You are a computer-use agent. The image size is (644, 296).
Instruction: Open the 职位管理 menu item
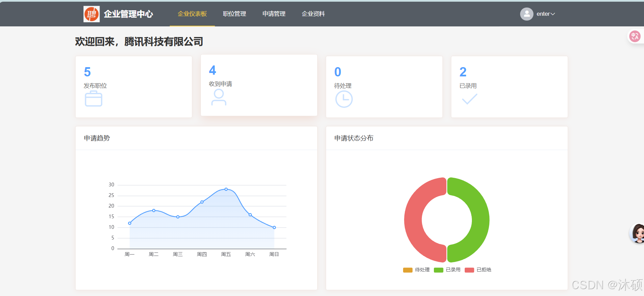coord(234,14)
